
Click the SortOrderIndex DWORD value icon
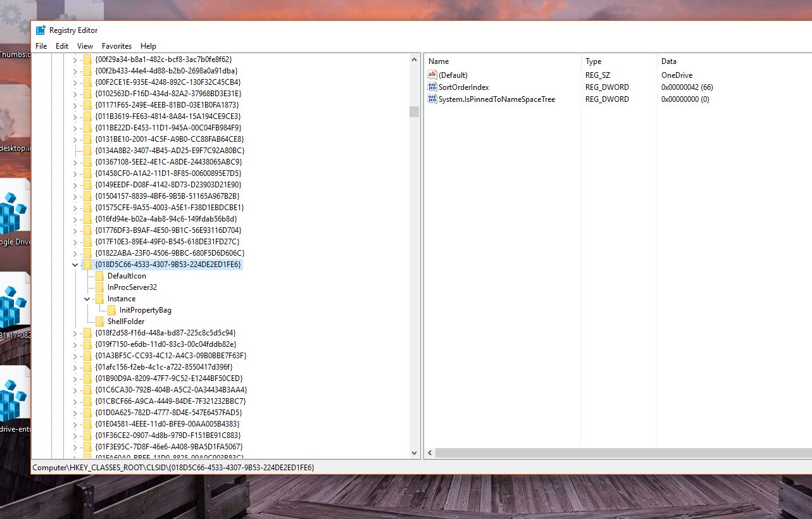click(432, 87)
